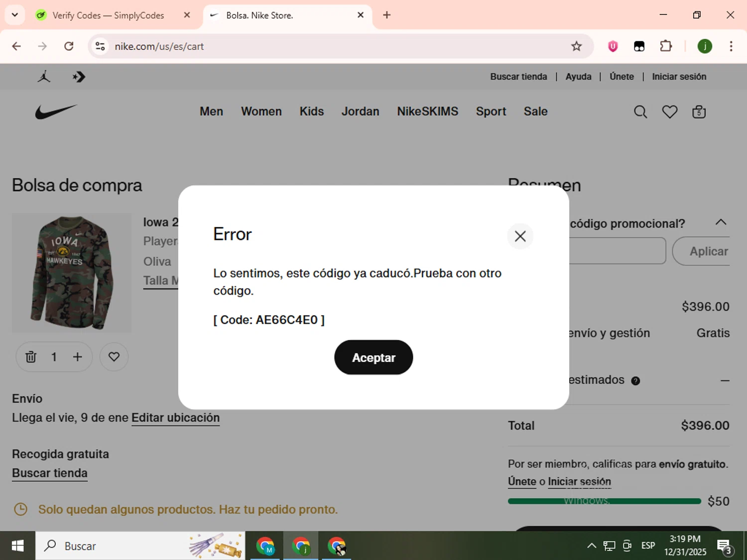Click the promo code input field
The height and width of the screenshot is (560, 747).
(x=618, y=251)
